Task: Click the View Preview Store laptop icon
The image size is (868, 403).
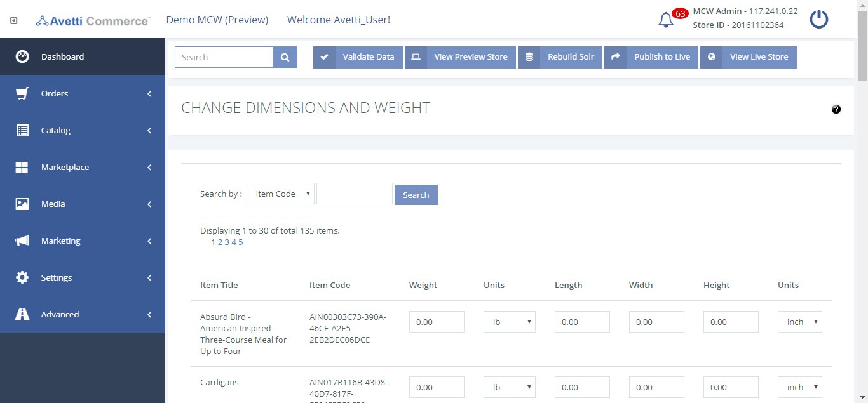Action: click(416, 57)
